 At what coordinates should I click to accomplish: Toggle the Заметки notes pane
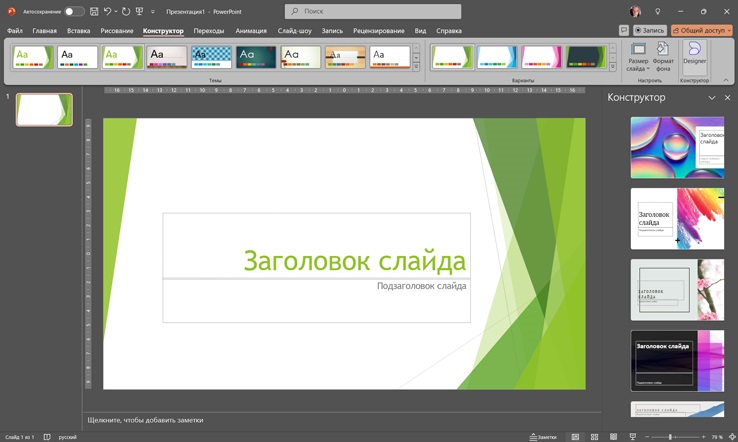(x=543, y=437)
